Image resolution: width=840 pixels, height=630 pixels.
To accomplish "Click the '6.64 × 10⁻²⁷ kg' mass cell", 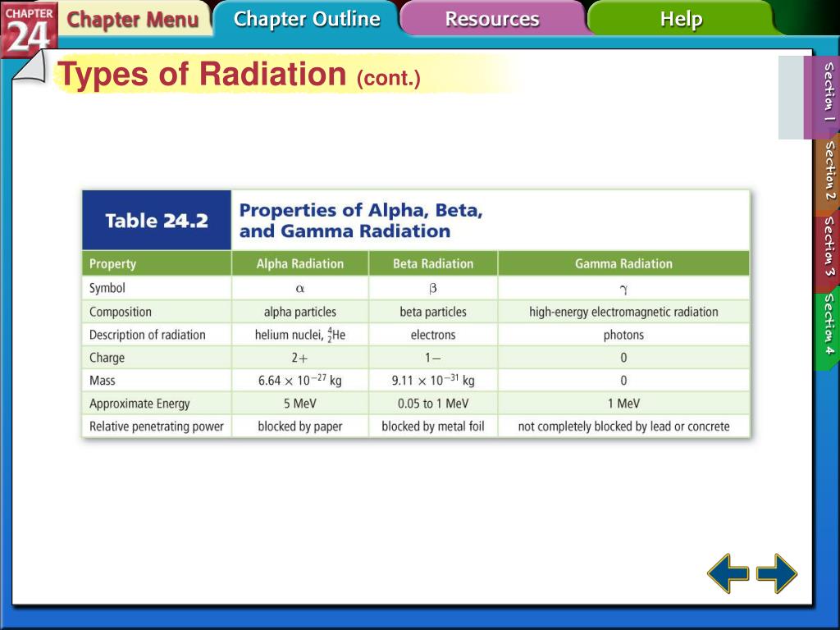I will click(300, 381).
